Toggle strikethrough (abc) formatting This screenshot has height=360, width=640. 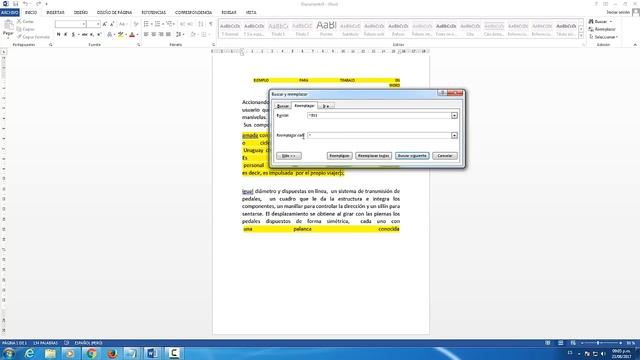(84, 35)
